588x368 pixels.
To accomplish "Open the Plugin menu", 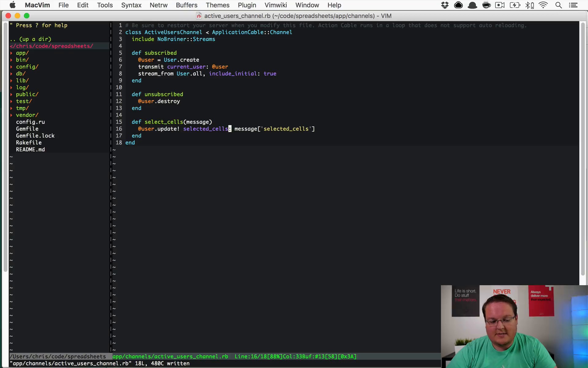I will click(x=247, y=5).
